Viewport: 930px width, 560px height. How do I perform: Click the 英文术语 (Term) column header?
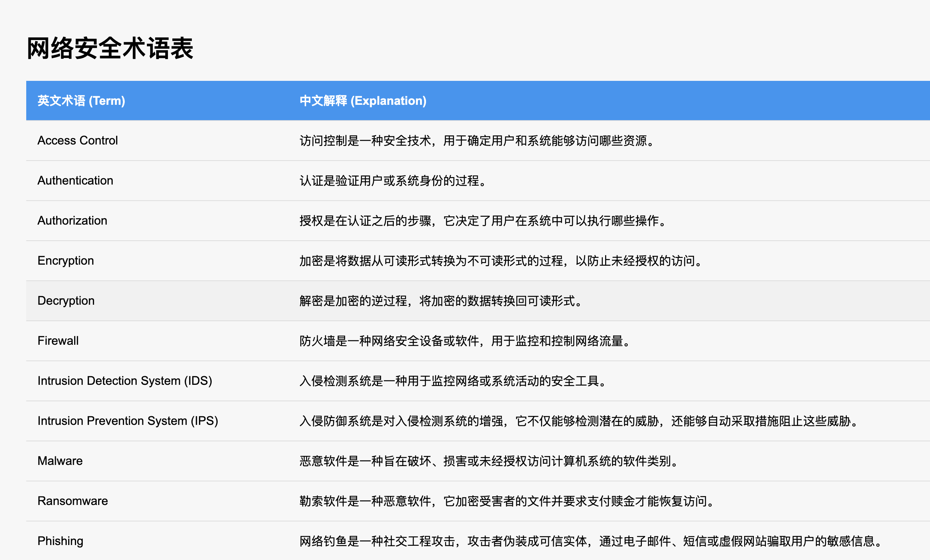pyautogui.click(x=81, y=101)
